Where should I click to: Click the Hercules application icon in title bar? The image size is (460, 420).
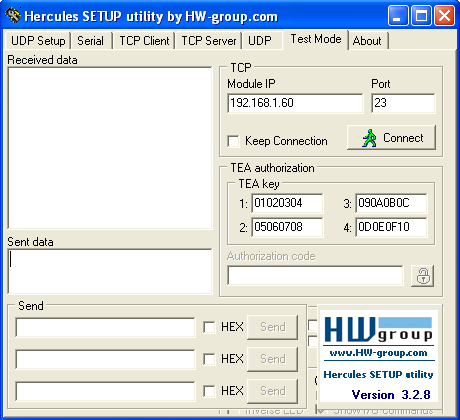13,16
